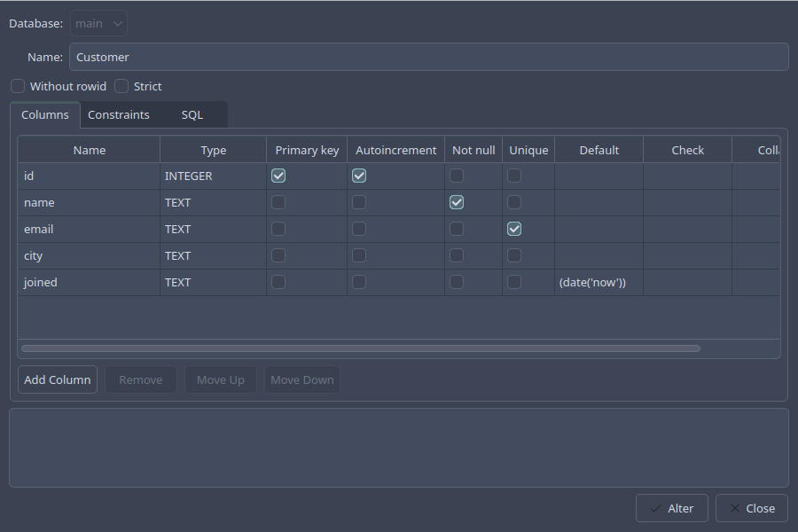Select the joined column name cell
This screenshot has height=532, width=798.
pyautogui.click(x=89, y=282)
